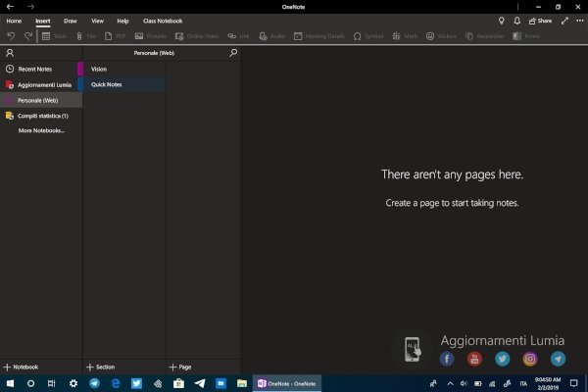Insert a Math equation

coord(405,36)
